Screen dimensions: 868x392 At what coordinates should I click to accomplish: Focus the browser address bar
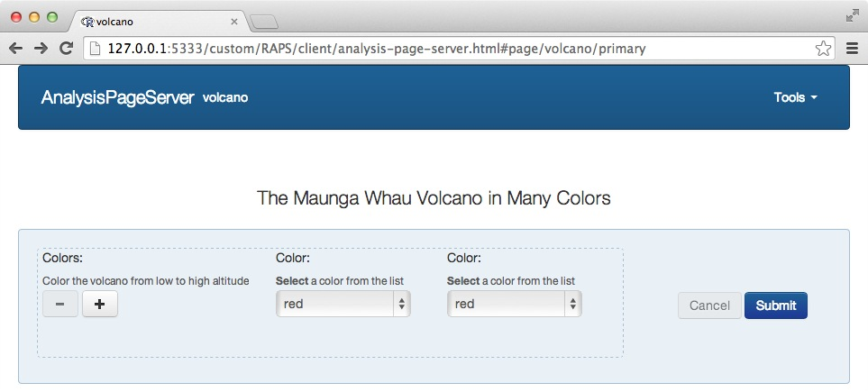(x=451, y=49)
